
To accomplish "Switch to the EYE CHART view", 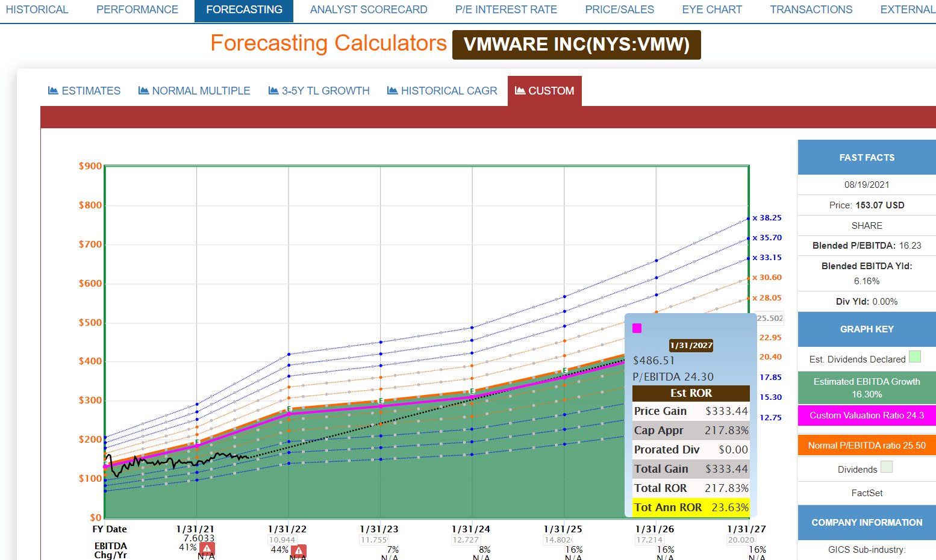I will (711, 9).
